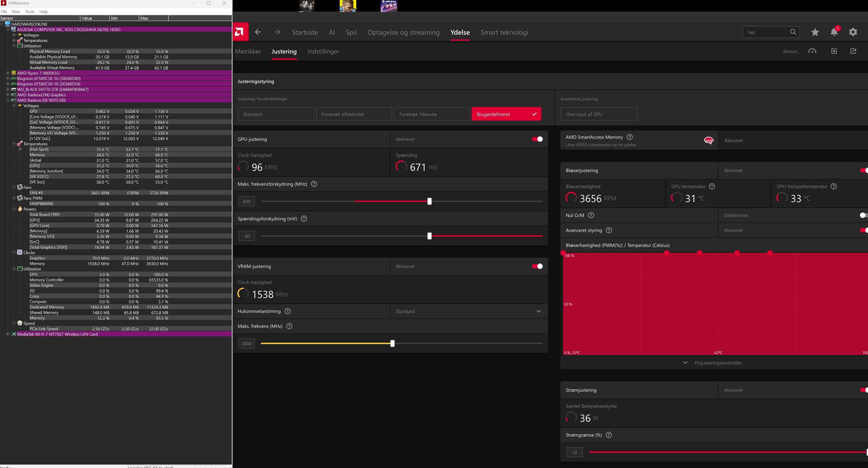The image size is (868, 468).
Task: Click the voltage offset -80 input box
Action: click(247, 236)
